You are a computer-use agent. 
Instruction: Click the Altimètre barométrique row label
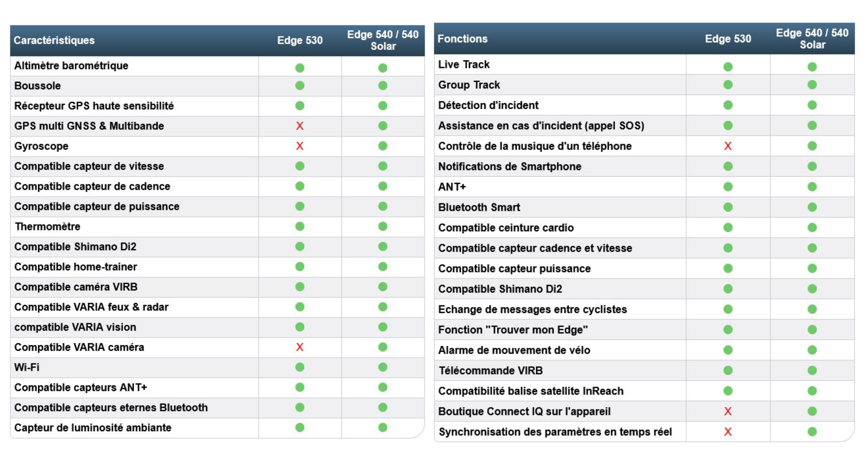click(71, 65)
